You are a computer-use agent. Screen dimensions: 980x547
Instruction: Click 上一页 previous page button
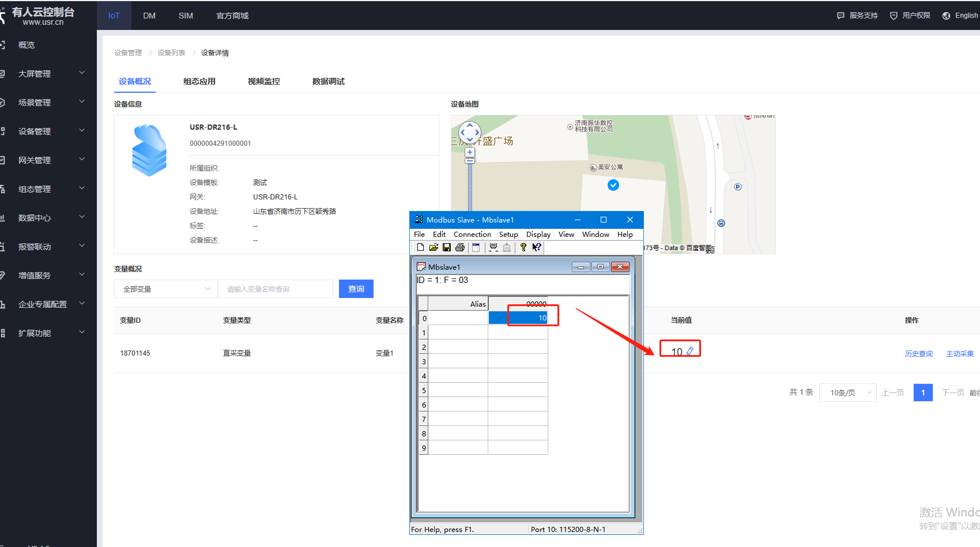coord(893,393)
